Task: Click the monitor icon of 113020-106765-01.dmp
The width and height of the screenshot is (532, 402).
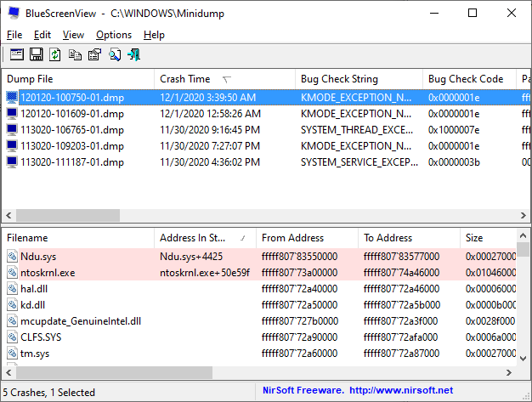Action: point(12,129)
